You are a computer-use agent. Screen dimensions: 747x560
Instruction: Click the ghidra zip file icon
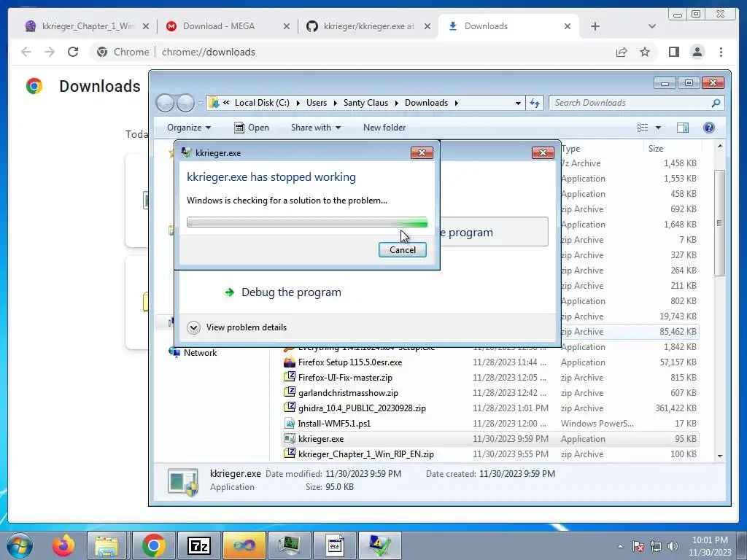point(289,408)
